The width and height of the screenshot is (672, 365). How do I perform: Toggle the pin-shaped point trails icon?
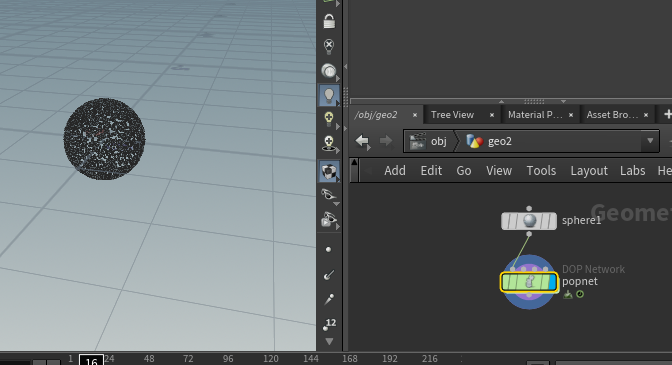point(329,299)
